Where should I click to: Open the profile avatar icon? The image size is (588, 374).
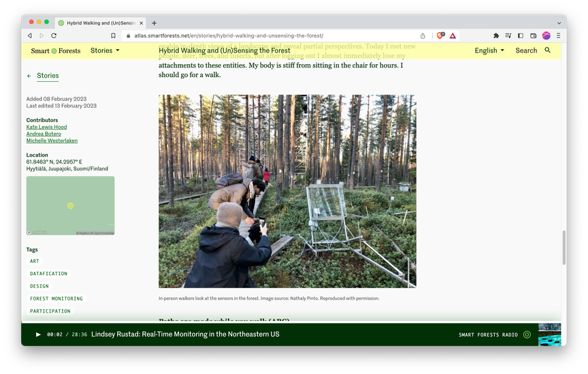546,35
